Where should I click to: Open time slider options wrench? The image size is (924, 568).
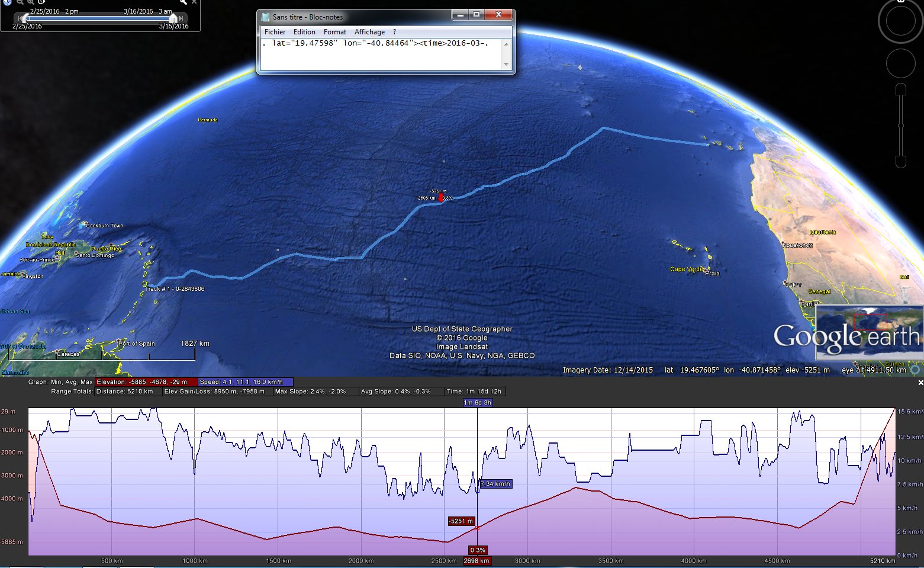click(183, 2)
